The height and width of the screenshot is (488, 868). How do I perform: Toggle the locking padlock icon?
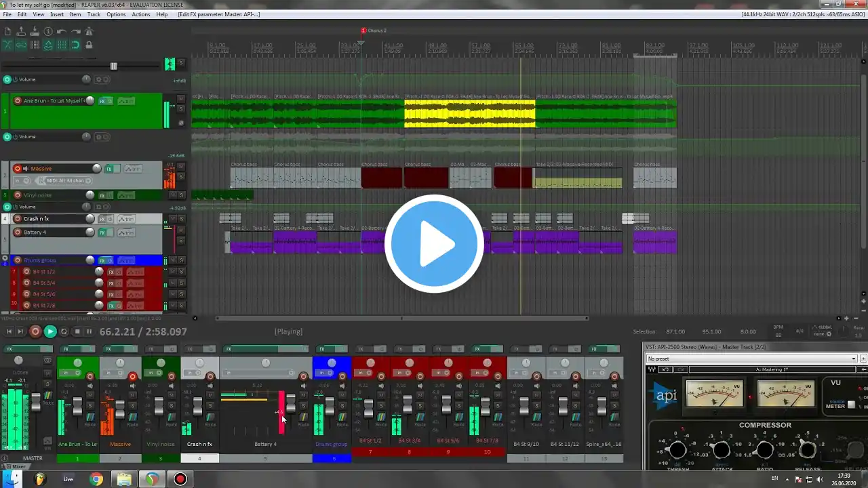click(89, 45)
